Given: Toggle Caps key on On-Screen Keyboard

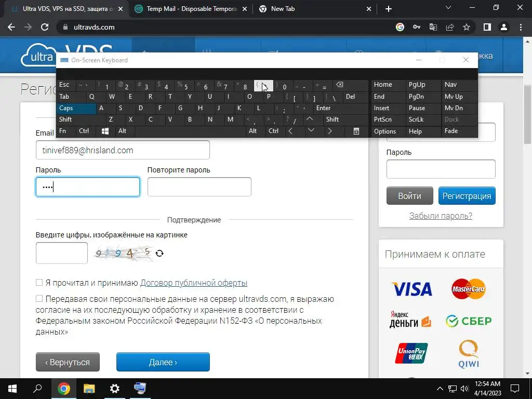Looking at the screenshot, I should pos(76,108).
